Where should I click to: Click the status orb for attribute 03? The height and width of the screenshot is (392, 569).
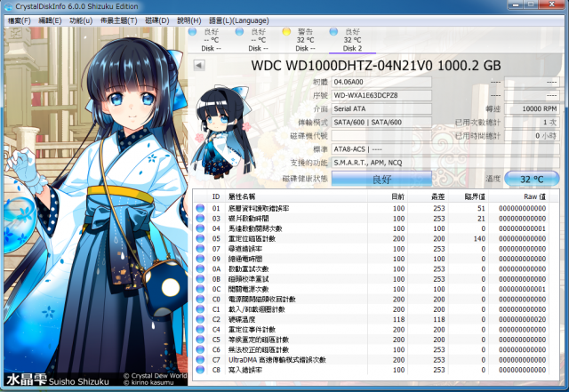200,219
